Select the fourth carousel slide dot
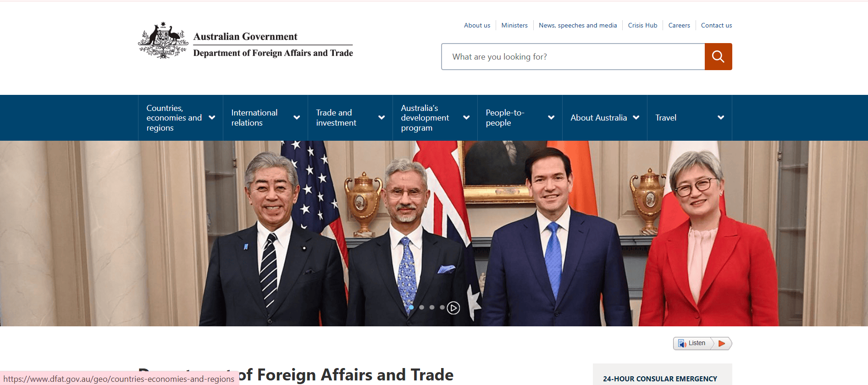868x385 pixels. (442, 308)
